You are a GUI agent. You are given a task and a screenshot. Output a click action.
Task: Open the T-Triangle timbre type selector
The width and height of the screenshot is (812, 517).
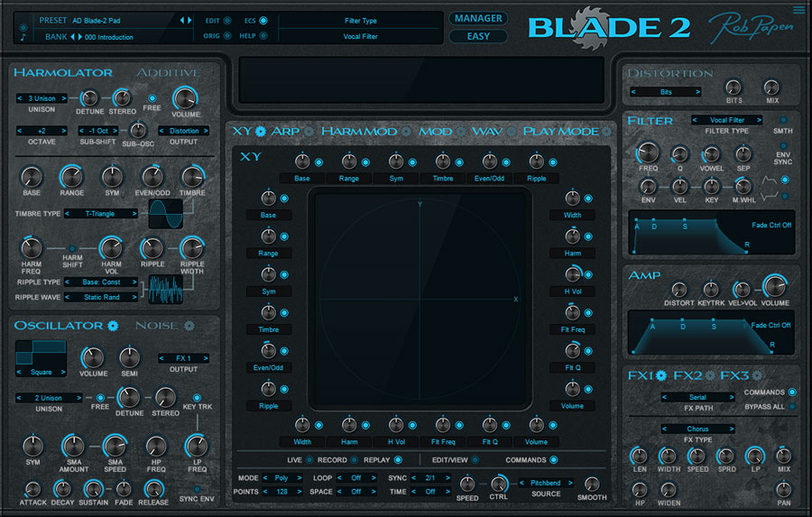click(x=101, y=214)
